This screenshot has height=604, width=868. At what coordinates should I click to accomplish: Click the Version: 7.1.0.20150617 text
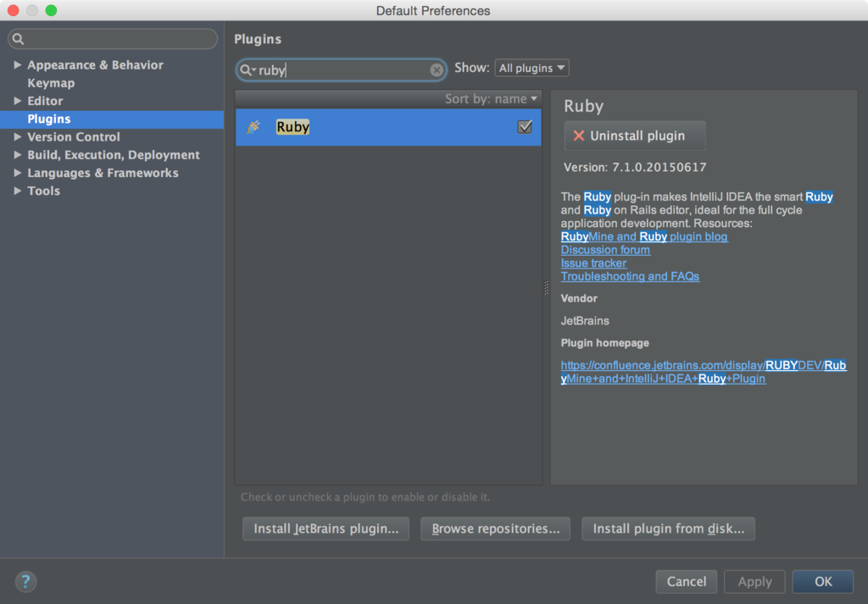tap(635, 167)
